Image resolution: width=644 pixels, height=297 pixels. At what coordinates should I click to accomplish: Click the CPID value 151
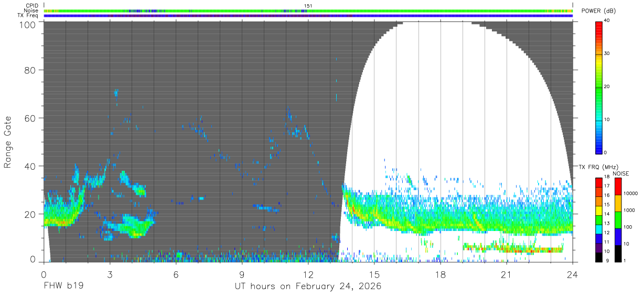tap(308, 6)
